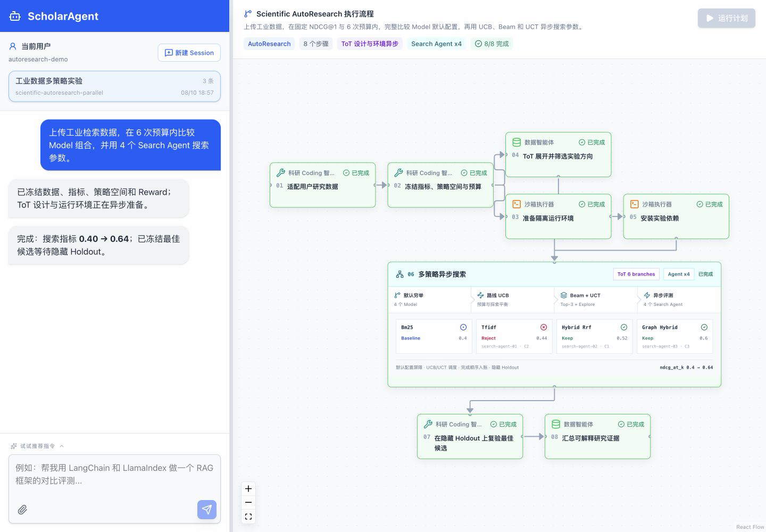The image size is (766, 532).
Task: Click the 新建 Session button
Action: 189,53
